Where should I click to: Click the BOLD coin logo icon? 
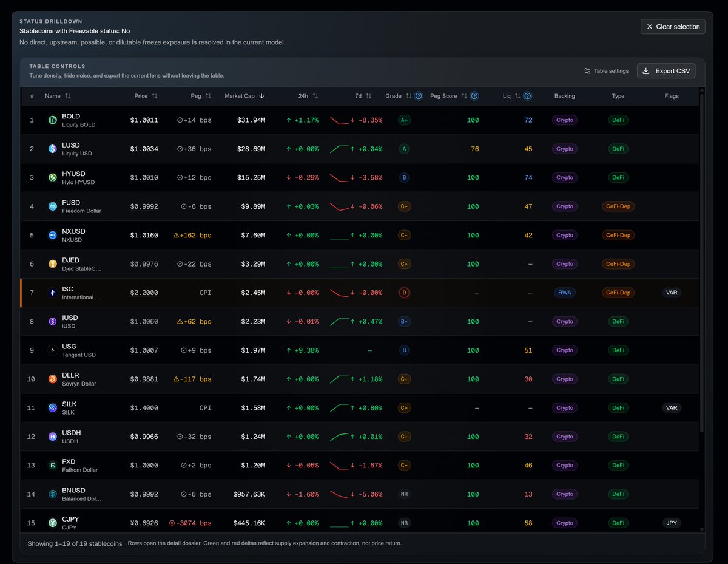(x=53, y=120)
